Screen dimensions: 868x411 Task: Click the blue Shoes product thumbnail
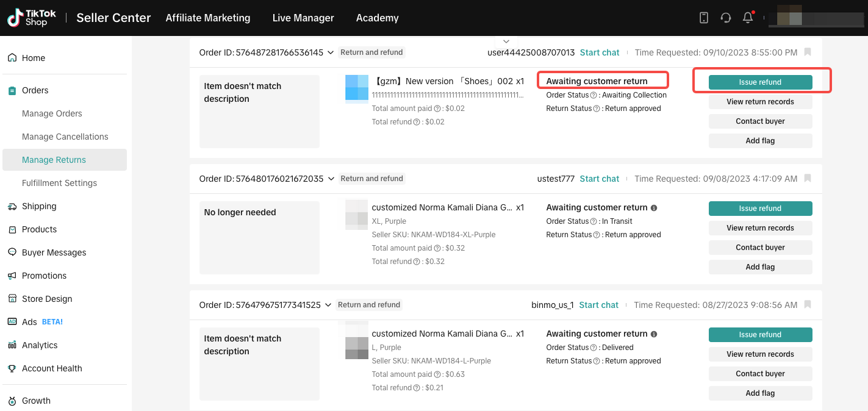tap(357, 88)
